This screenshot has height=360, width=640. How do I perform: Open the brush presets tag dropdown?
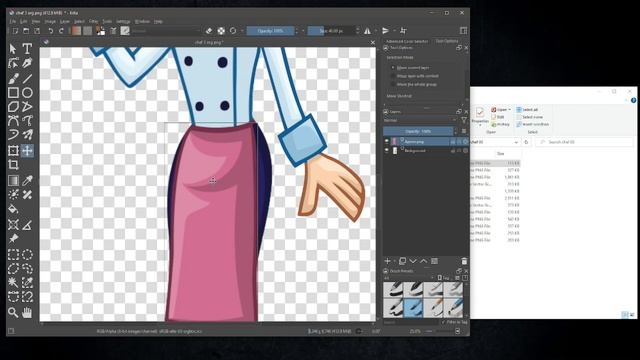click(409, 278)
